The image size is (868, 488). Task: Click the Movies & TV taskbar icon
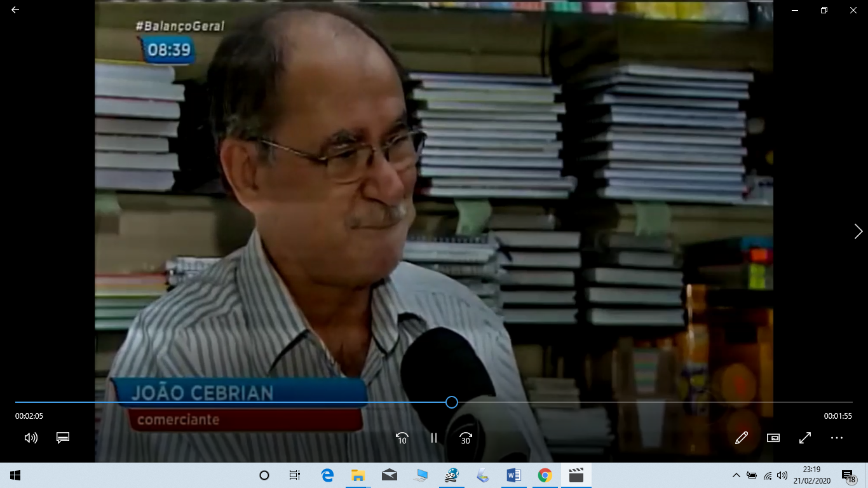click(576, 475)
